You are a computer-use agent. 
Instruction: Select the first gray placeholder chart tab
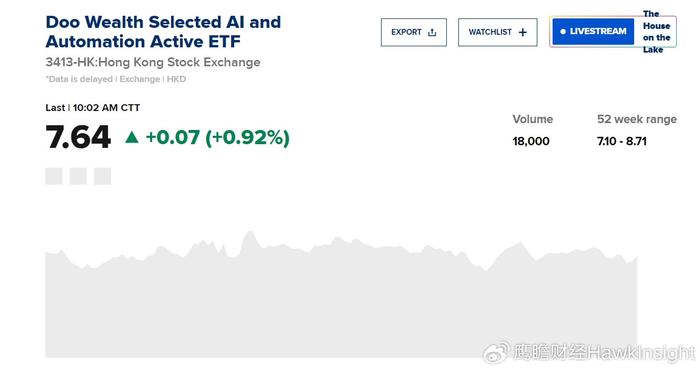pyautogui.click(x=54, y=176)
